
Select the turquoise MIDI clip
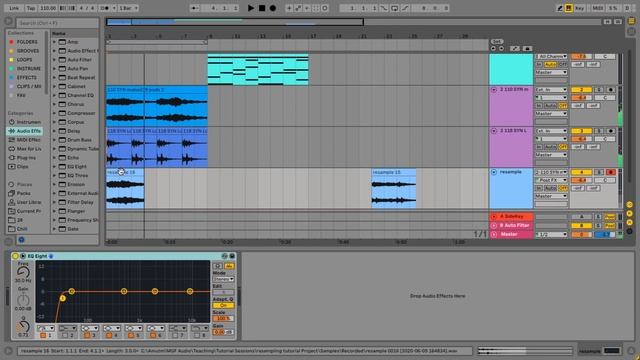point(258,70)
